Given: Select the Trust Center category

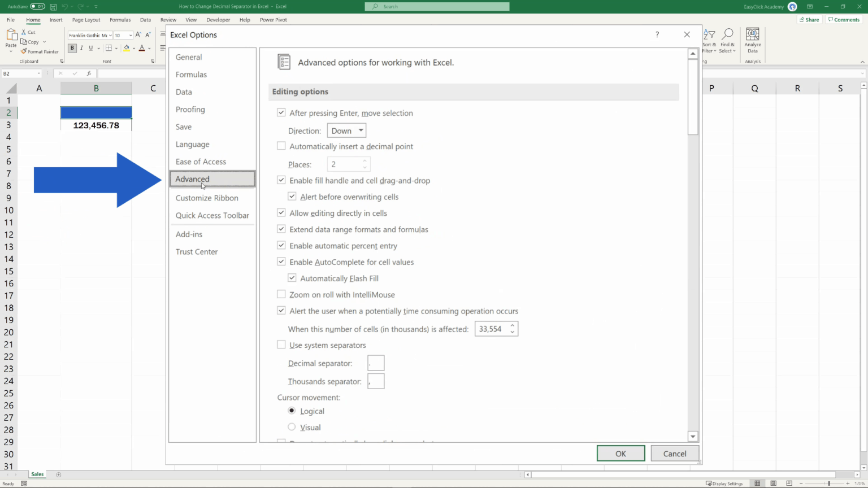Looking at the screenshot, I should point(197,251).
